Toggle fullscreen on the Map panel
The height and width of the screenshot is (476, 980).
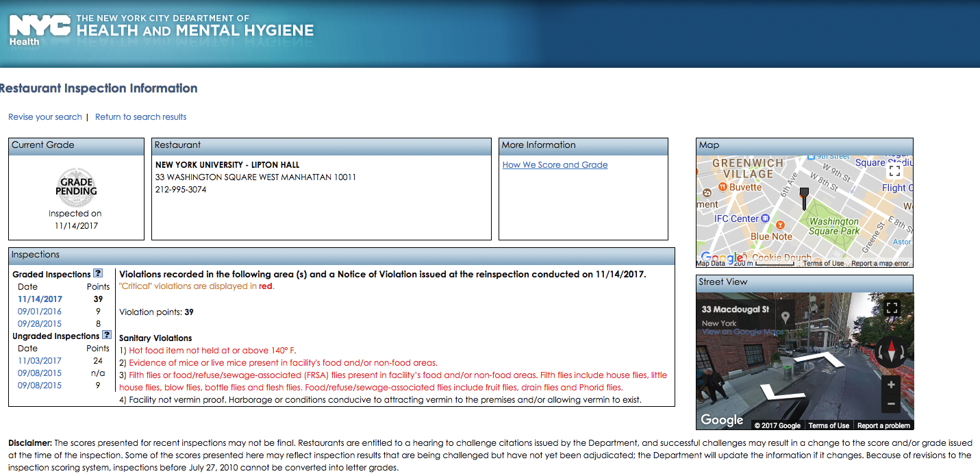(x=894, y=169)
